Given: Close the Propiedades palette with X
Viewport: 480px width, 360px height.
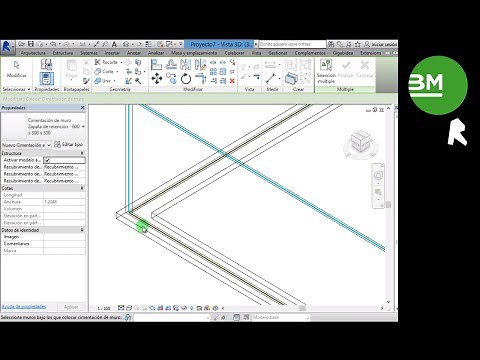Looking at the screenshot, I should click(x=82, y=108).
